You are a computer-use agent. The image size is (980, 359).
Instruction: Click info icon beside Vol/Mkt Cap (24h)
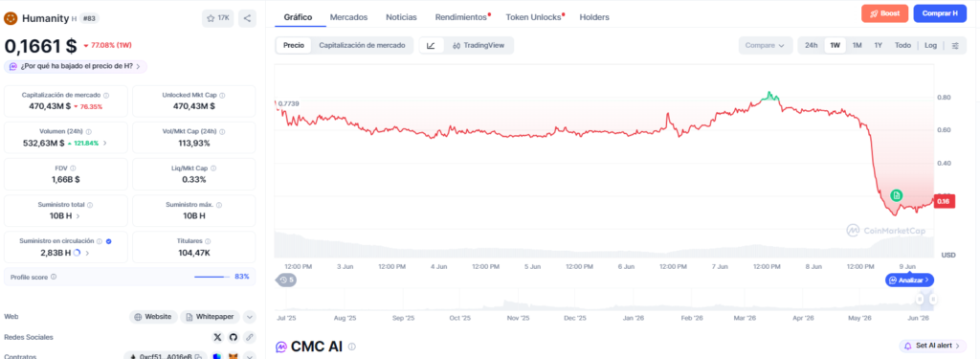223,132
